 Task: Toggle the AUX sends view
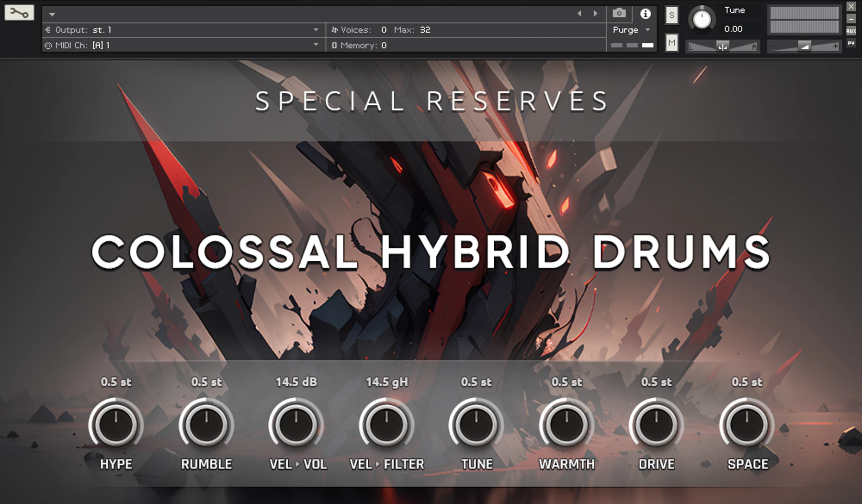[851, 31]
